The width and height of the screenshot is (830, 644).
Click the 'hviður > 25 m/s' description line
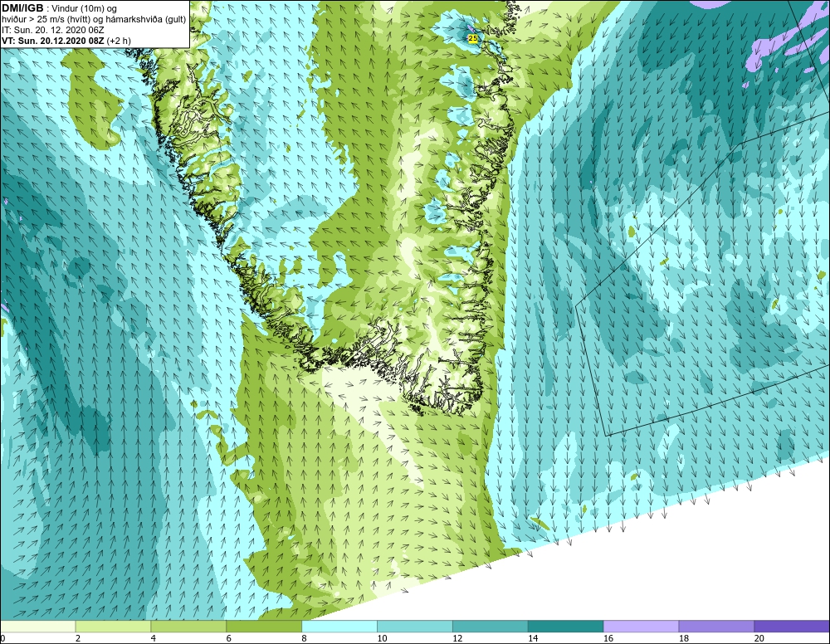94,20
